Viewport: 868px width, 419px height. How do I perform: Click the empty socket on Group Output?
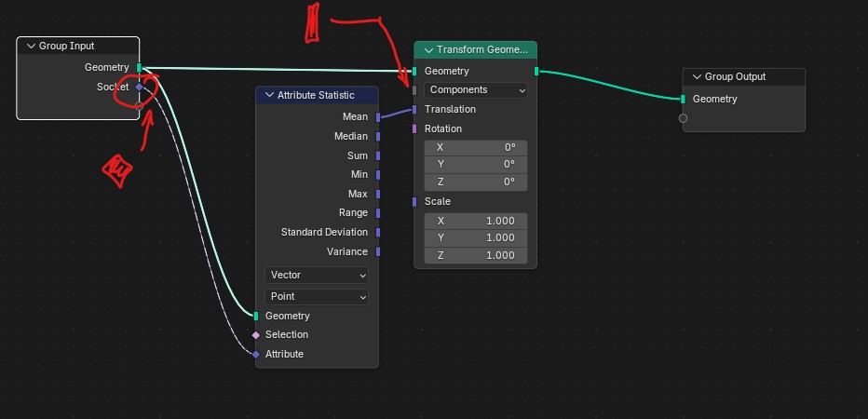point(683,118)
